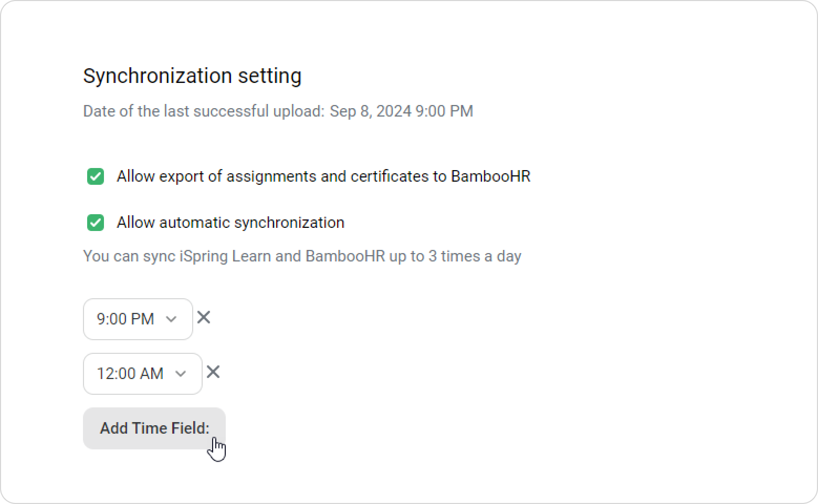Screen dimensions: 818x504
Task: Click the Synchronization setting heading
Action: click(x=192, y=76)
